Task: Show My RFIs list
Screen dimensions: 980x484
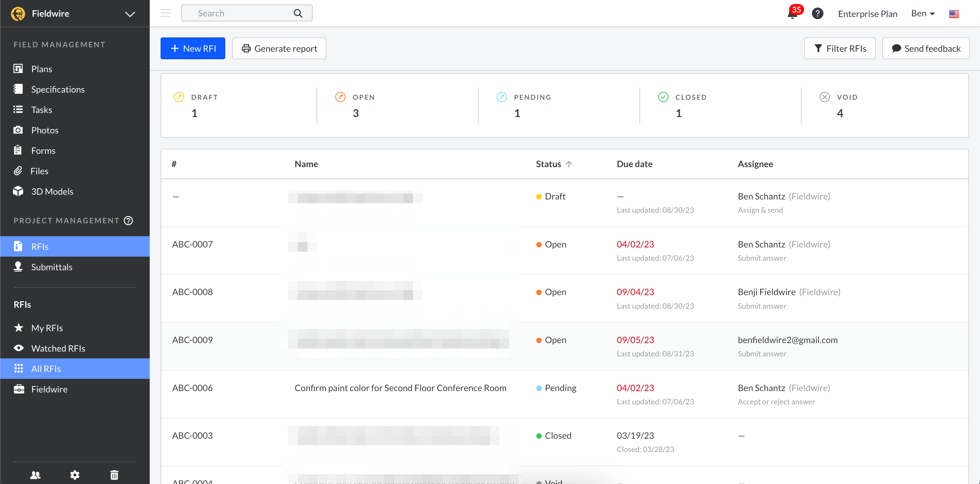Action: (75, 328)
